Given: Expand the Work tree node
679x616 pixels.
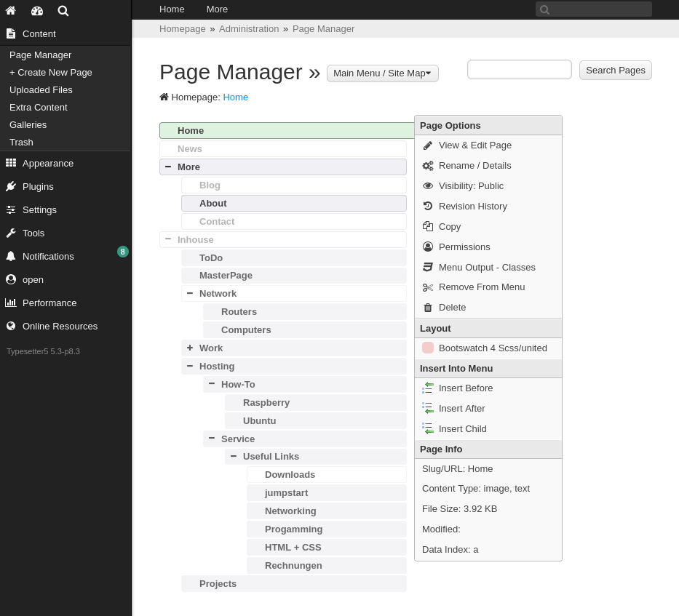Looking at the screenshot, I should [190, 348].
